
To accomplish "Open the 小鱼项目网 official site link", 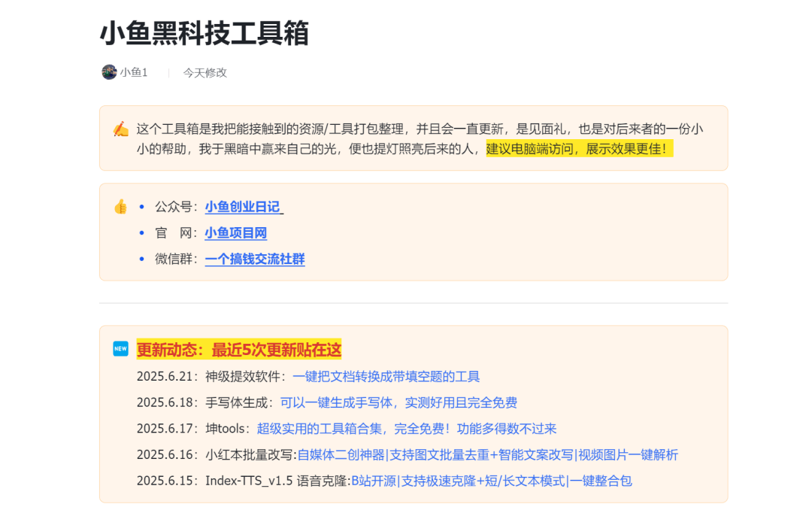I will (235, 233).
